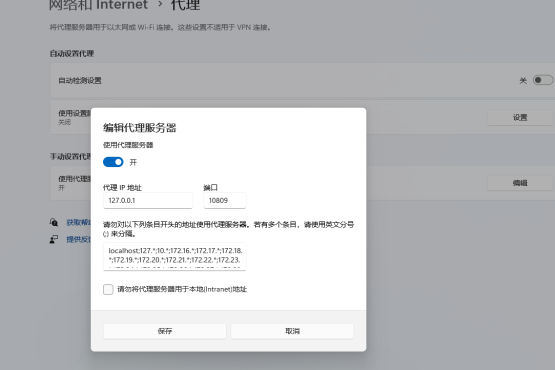Toggle the 自动检测设置 switch
This screenshot has width=555, height=370.
tap(543, 80)
